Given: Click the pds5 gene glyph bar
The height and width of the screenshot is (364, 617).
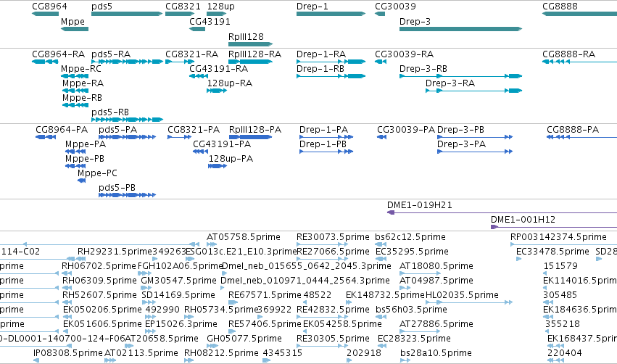Looking at the screenshot, I should 127,14.
